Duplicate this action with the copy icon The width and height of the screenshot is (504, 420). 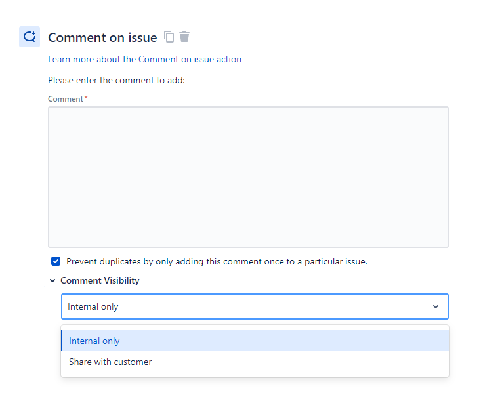[x=169, y=37]
